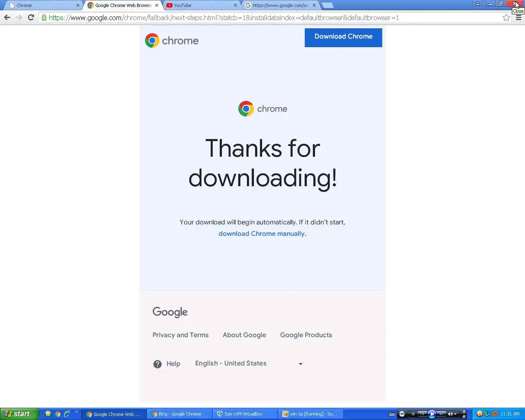
Task: Bookmark this page with the star icon
Action: tap(506, 18)
